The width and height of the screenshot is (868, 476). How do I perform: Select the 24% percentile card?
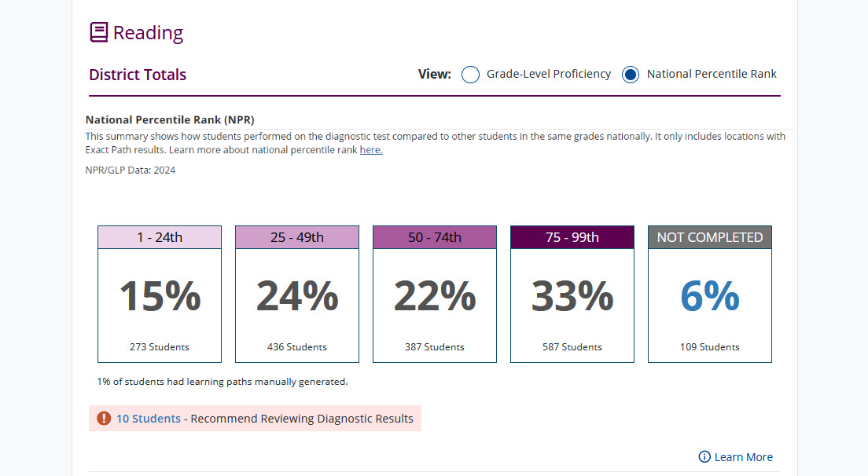[x=297, y=297]
